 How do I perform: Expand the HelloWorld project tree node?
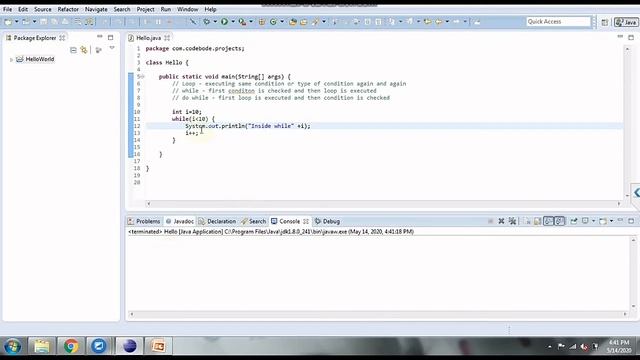tap(11, 60)
